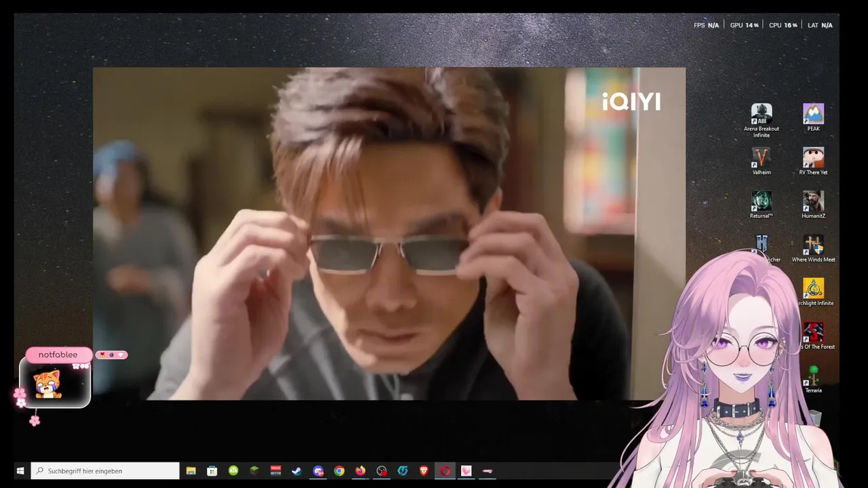
Task: Switch to the Opera GX taskbar window
Action: coord(445,470)
